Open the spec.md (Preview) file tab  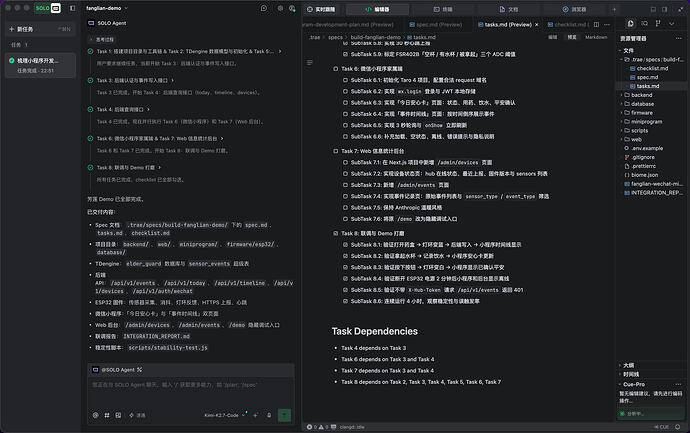436,25
